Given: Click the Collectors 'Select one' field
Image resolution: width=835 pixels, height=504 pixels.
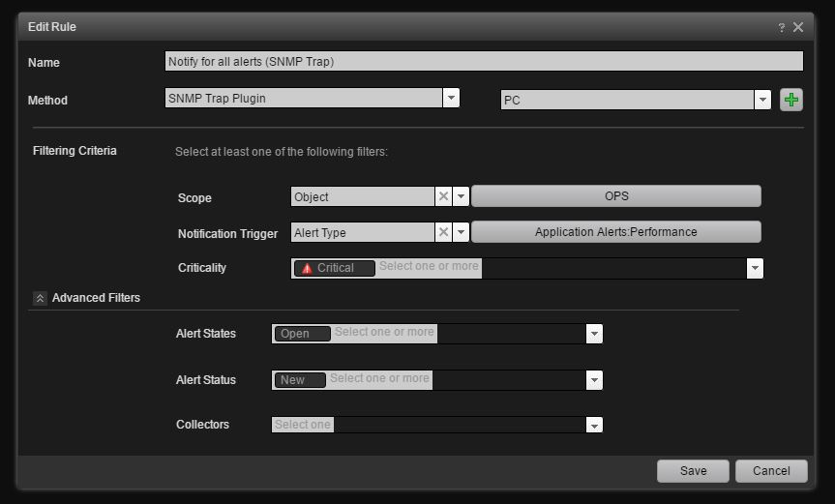Looking at the screenshot, I should [x=303, y=425].
